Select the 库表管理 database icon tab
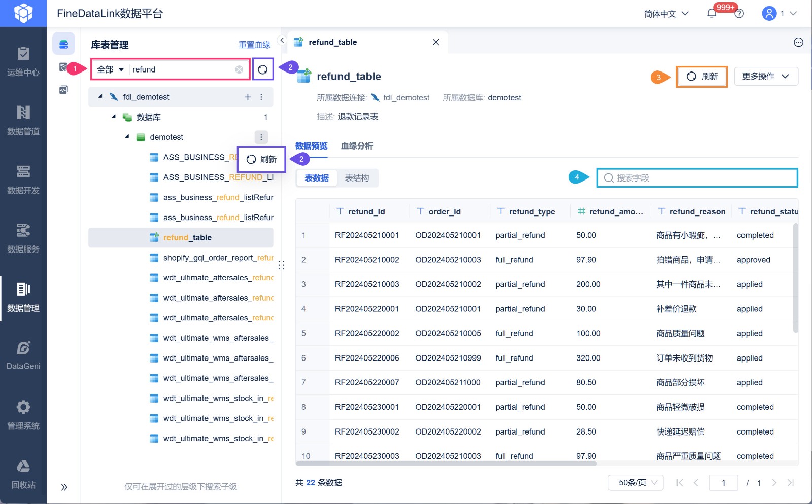 pos(63,44)
